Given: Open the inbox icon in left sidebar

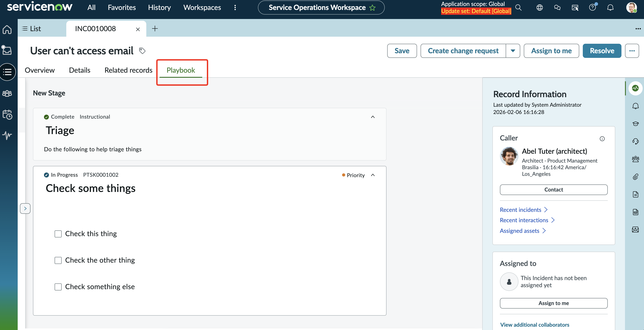Looking at the screenshot, I should click(x=7, y=50).
